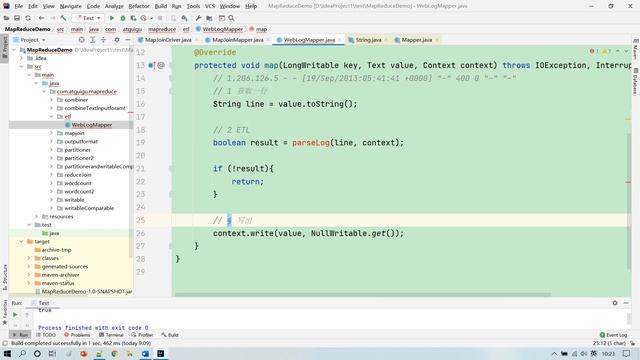The height and width of the screenshot is (360, 640).
Task: Close the WebLogMapper.java tab
Action: pos(339,40)
